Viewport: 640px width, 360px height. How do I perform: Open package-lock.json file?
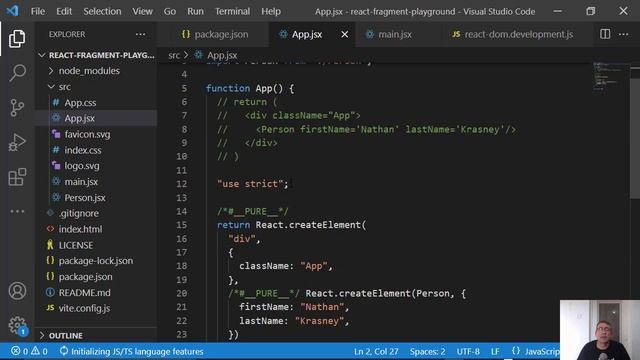pyautogui.click(x=96, y=261)
